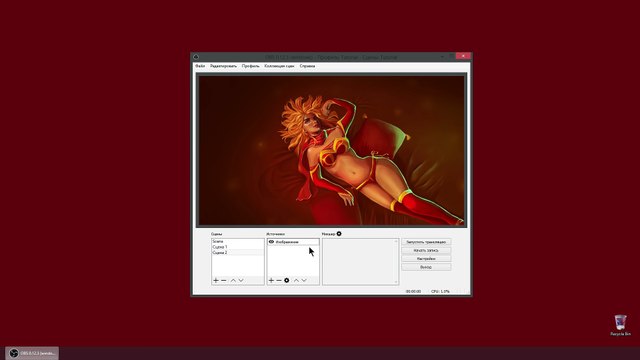Move the selected scene down
The height and width of the screenshot is (360, 640).
[x=241, y=280]
